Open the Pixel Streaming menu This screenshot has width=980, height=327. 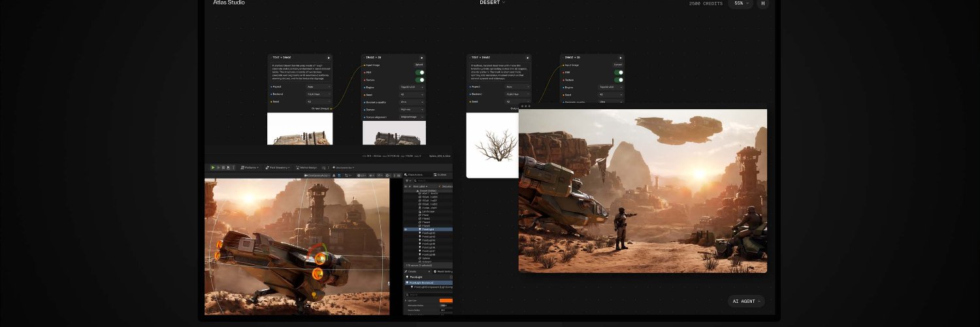(x=277, y=167)
